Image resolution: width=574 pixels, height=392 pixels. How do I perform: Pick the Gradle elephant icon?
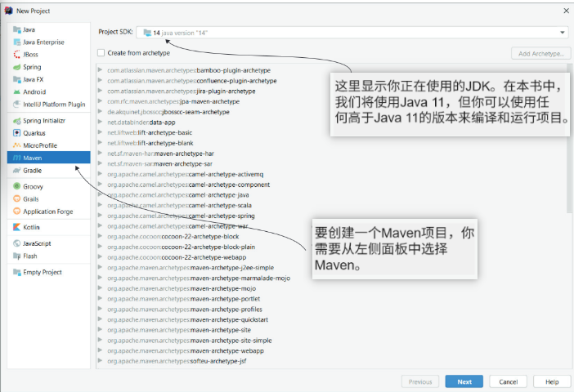coord(17,171)
